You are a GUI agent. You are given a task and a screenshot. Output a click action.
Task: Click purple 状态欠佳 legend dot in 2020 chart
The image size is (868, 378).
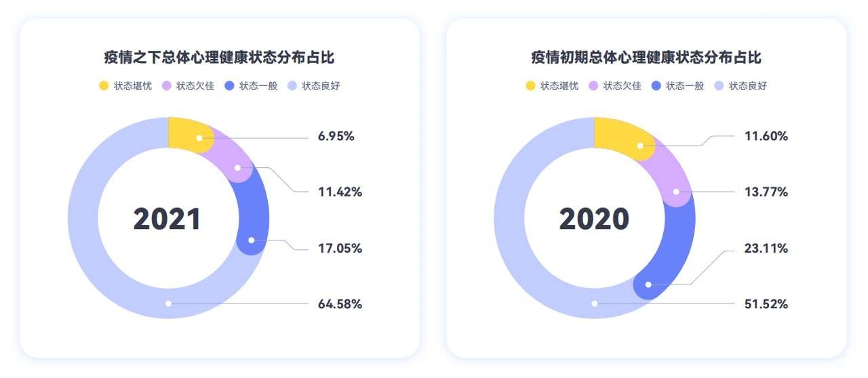tap(593, 86)
